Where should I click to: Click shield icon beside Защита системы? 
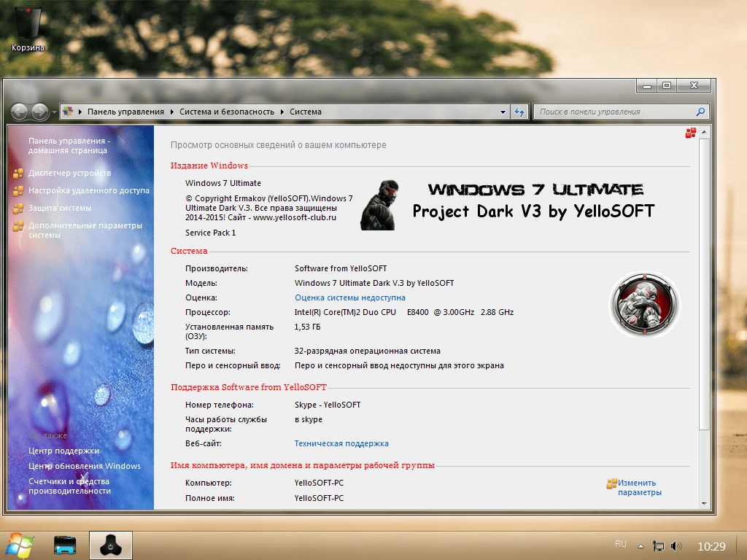pyautogui.click(x=18, y=209)
